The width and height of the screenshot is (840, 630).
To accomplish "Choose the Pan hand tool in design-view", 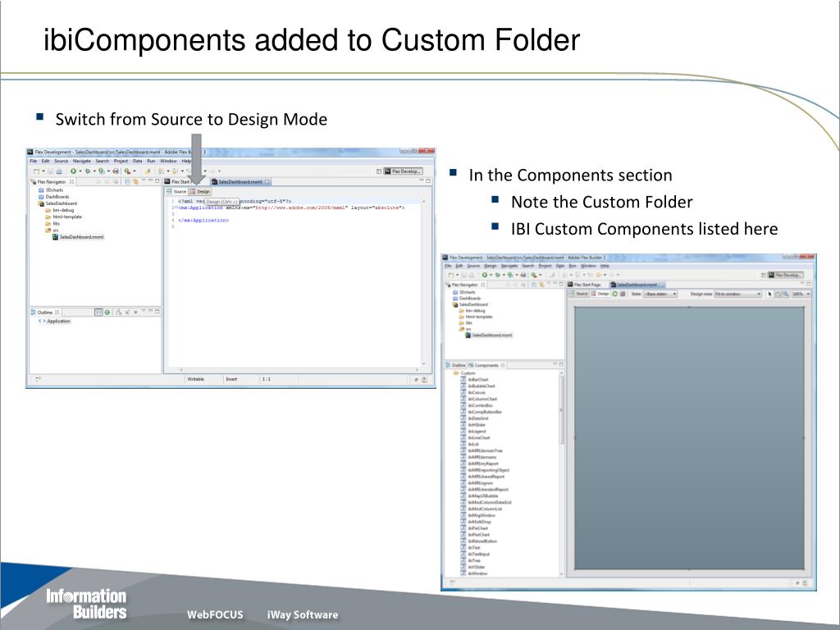I will (x=778, y=294).
